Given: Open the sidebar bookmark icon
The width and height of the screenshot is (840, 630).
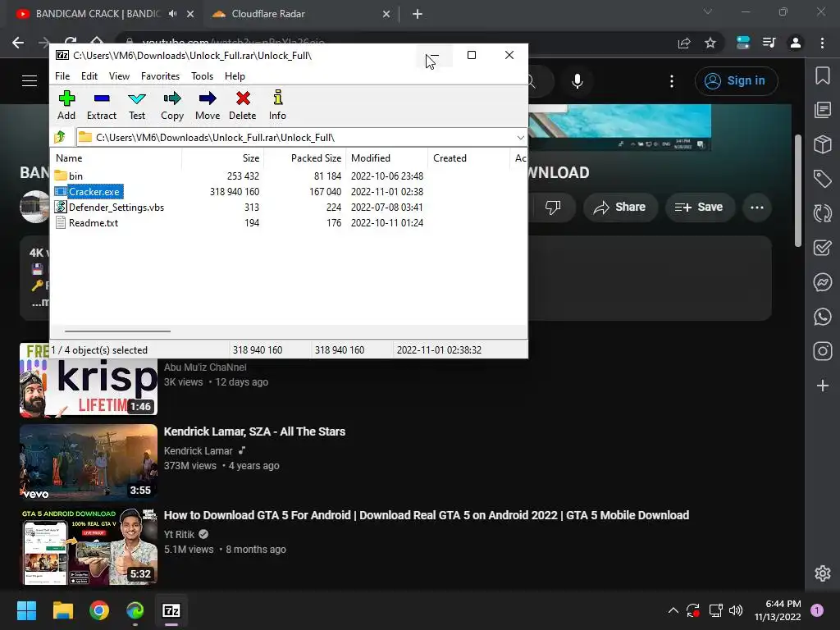Looking at the screenshot, I should [x=822, y=75].
